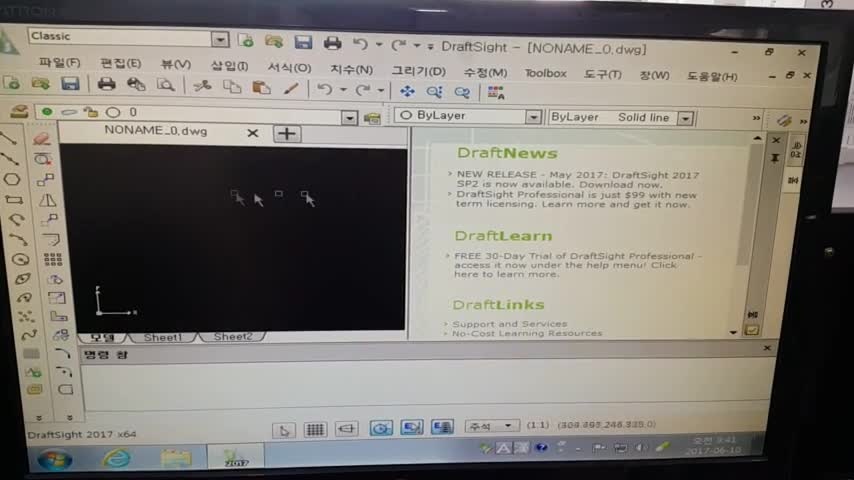Viewport: 854px width, 480px height.
Task: Toggle layer 0 freeze state icon
Action: coord(69,112)
